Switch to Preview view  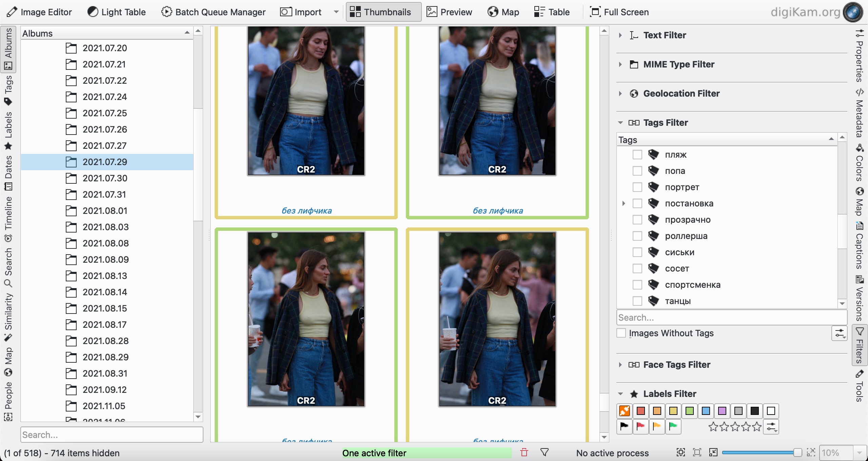click(x=449, y=12)
